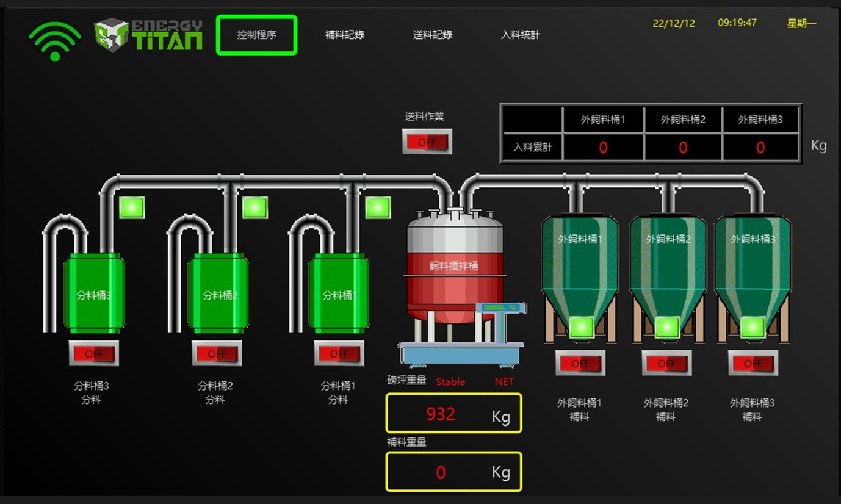Open the 控制程序 tab
Viewport: 841px width, 504px height.
coord(256,35)
